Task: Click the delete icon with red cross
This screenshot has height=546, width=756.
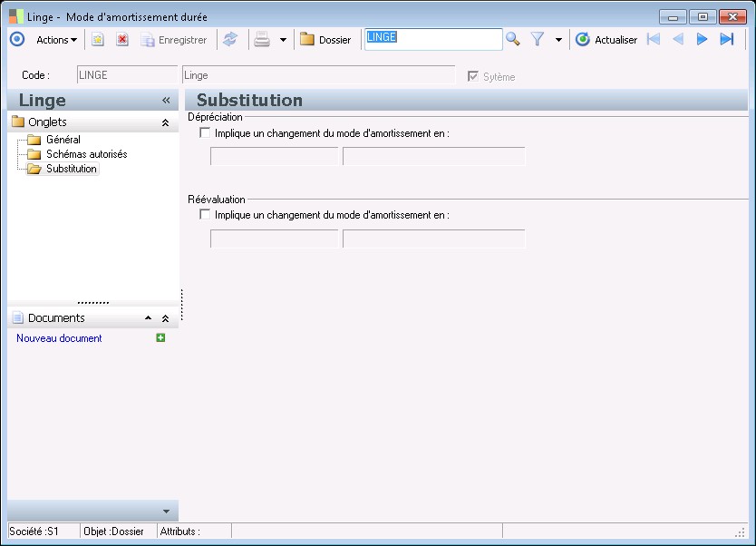Action: pyautogui.click(x=122, y=40)
